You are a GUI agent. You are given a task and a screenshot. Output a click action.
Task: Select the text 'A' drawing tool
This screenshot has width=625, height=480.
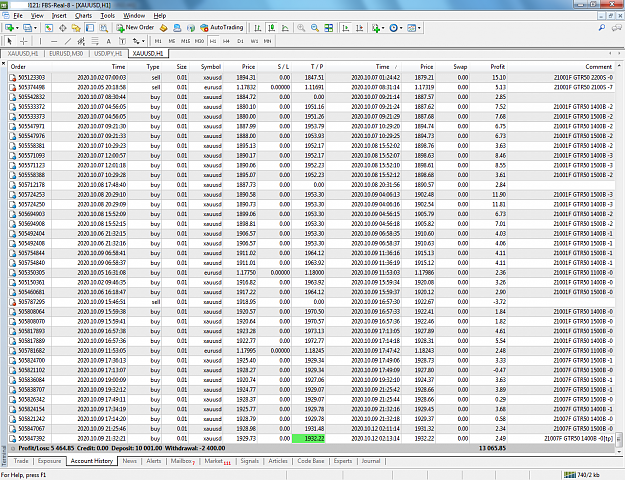point(108,41)
